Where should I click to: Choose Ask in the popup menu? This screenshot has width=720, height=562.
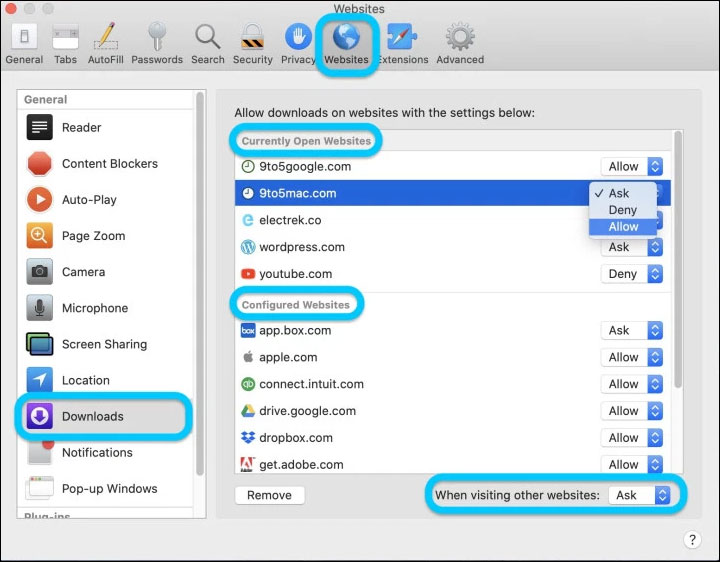coord(623,193)
